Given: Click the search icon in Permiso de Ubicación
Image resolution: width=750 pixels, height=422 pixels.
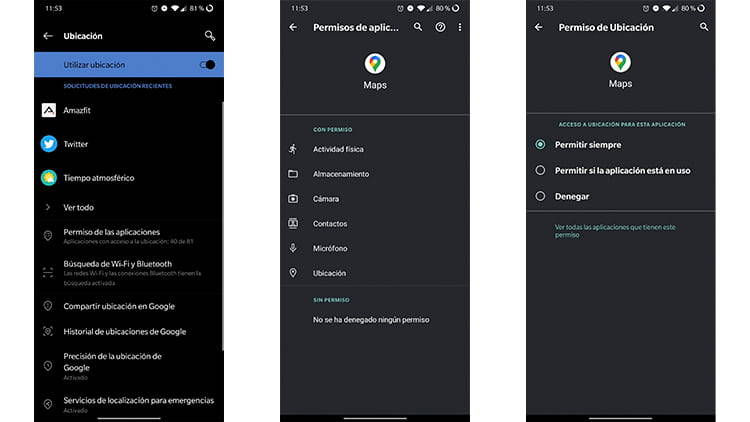Looking at the screenshot, I should click(704, 28).
